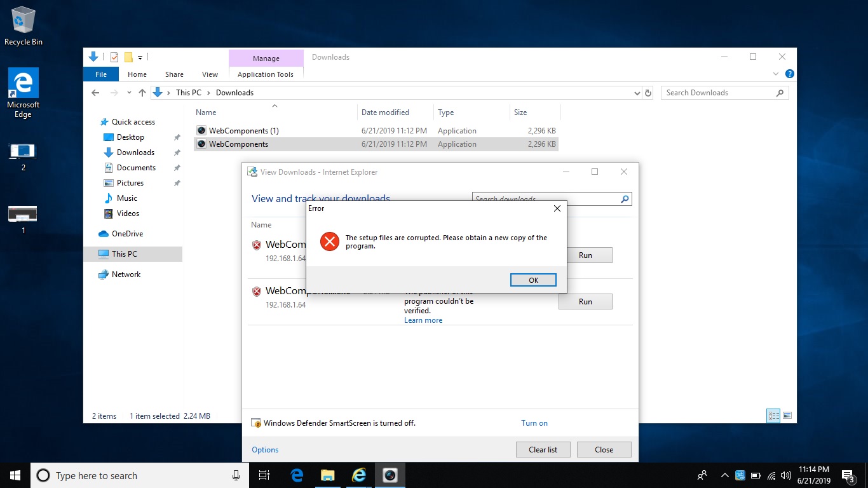868x488 pixels.
Task: Click the Up arrow navigation icon
Action: click(142, 93)
